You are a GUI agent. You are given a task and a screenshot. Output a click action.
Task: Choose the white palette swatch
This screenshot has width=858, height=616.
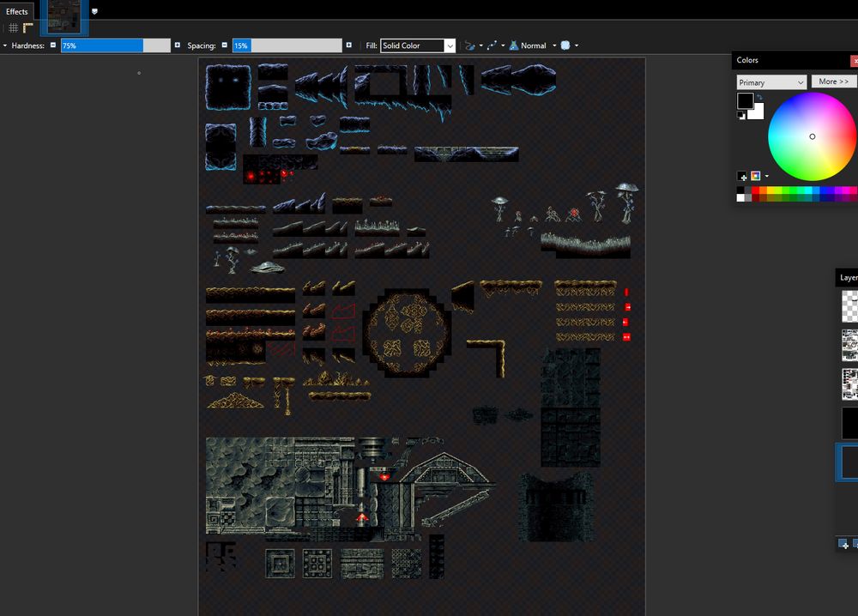coord(741,197)
